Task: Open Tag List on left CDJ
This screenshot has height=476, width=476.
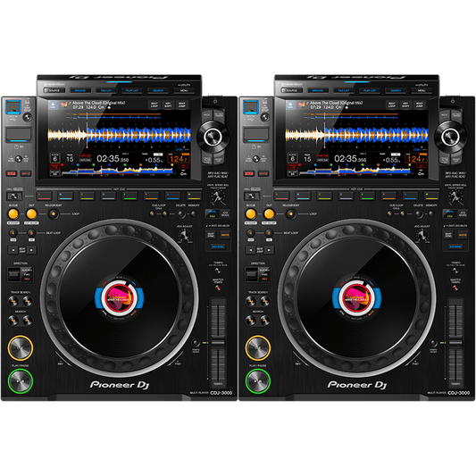Action: pyautogui.click(x=106, y=90)
